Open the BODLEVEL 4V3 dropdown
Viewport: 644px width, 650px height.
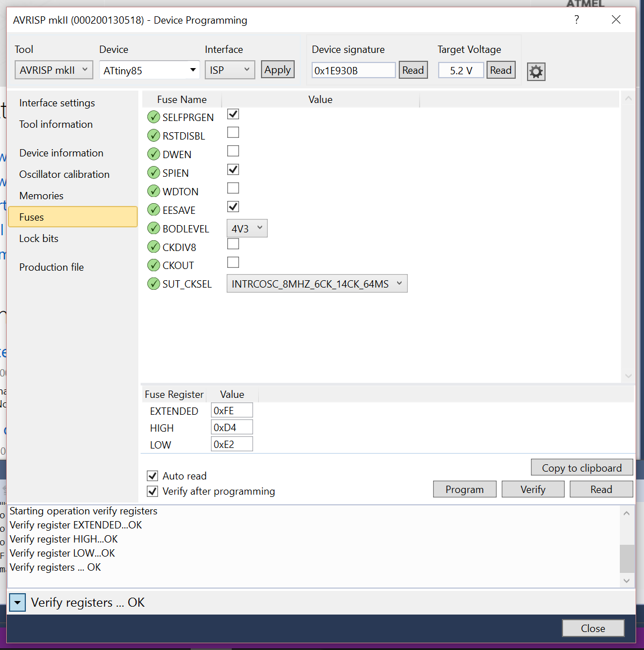coord(247,228)
